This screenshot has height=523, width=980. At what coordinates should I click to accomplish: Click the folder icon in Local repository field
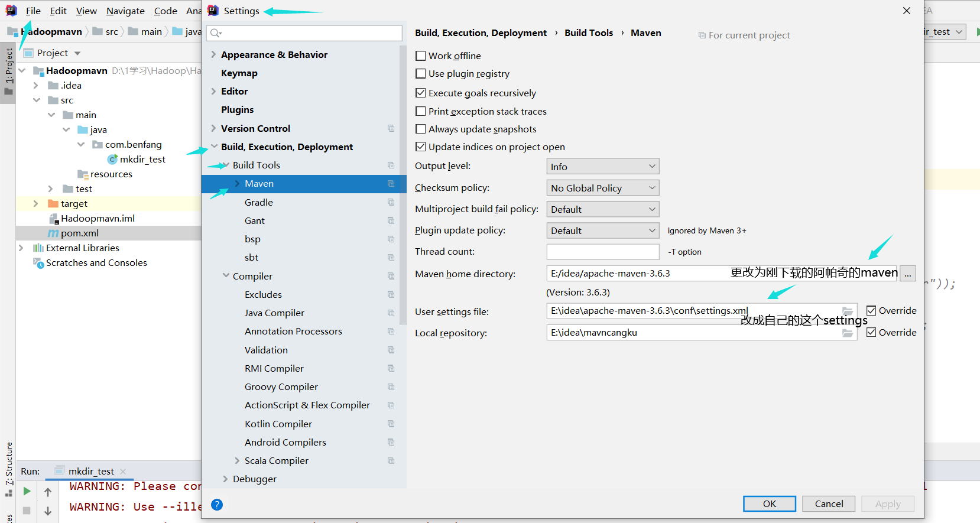(848, 333)
